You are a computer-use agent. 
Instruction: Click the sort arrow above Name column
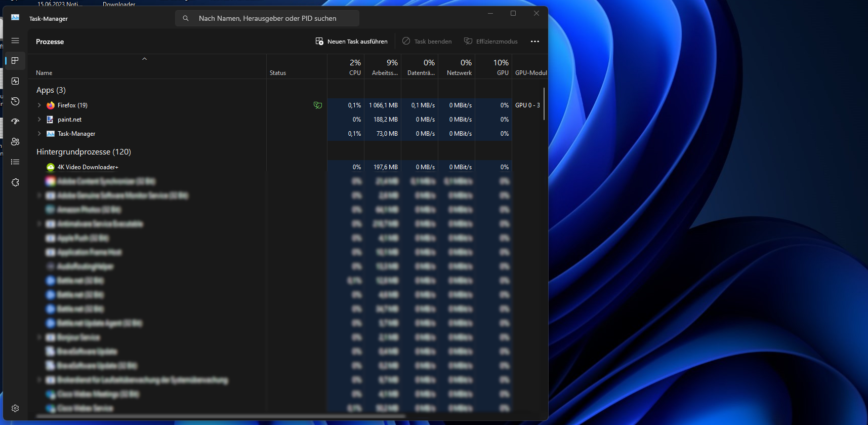click(144, 59)
